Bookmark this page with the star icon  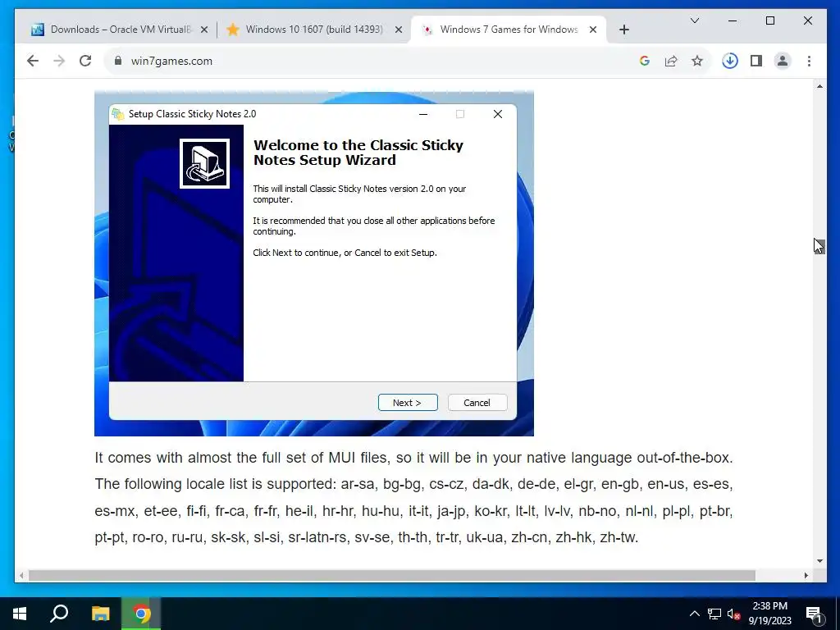click(x=697, y=61)
